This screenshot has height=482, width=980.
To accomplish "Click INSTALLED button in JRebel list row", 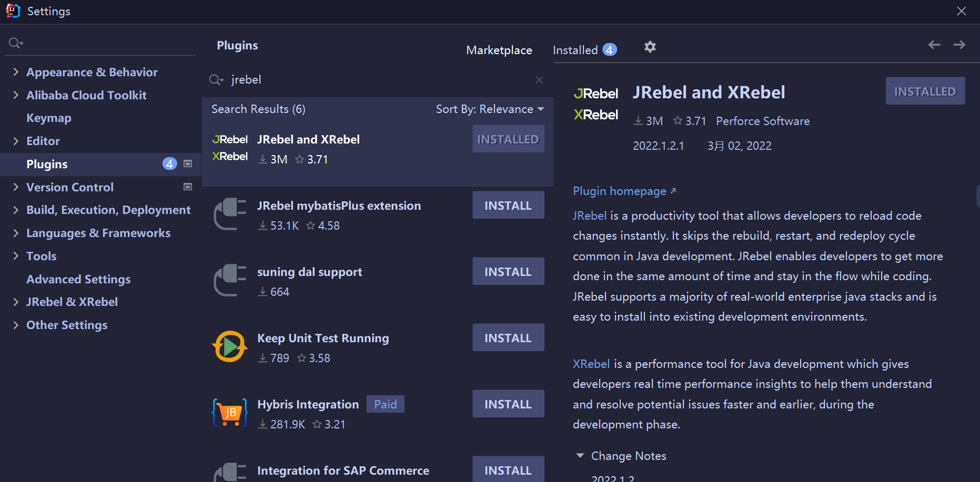I will click(508, 139).
